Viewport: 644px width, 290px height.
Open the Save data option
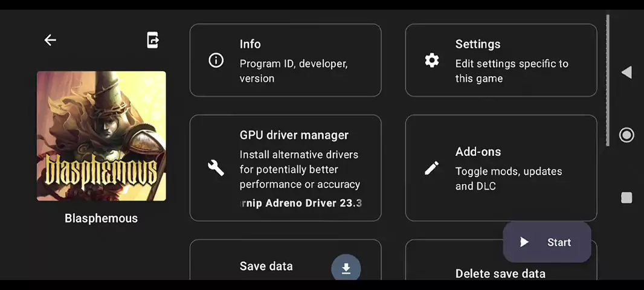[x=266, y=266]
